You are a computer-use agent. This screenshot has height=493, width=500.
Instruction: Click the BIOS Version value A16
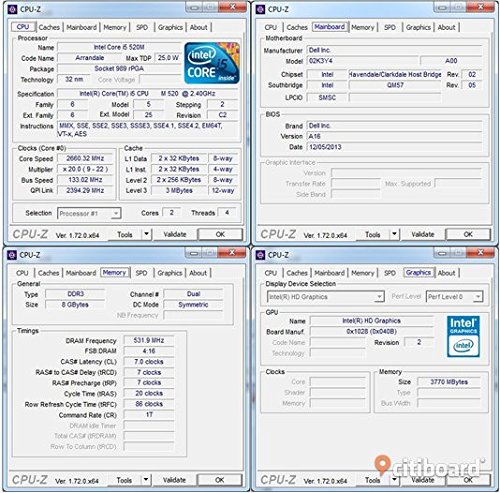pos(394,136)
